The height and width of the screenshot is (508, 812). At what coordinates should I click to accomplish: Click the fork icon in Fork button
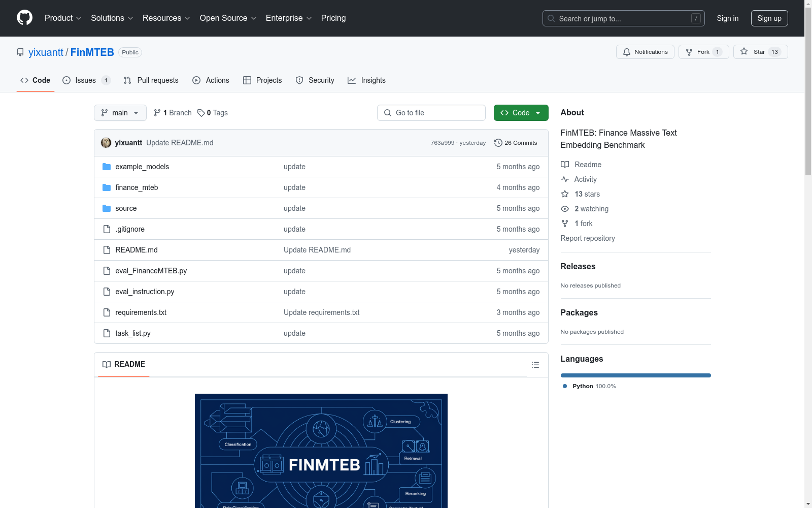click(x=689, y=52)
